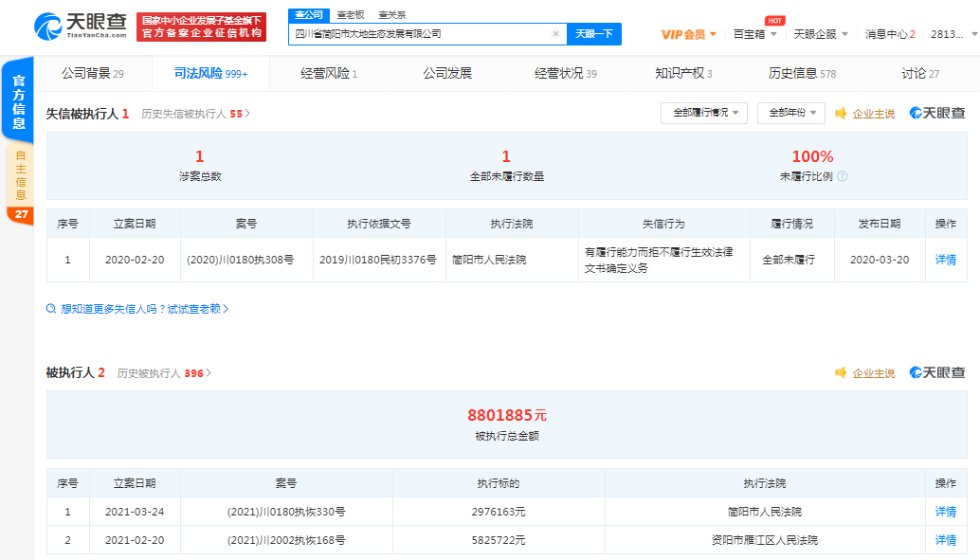Switch to 经营风险 tab
Viewport: 980px width, 560px height.
(x=329, y=74)
